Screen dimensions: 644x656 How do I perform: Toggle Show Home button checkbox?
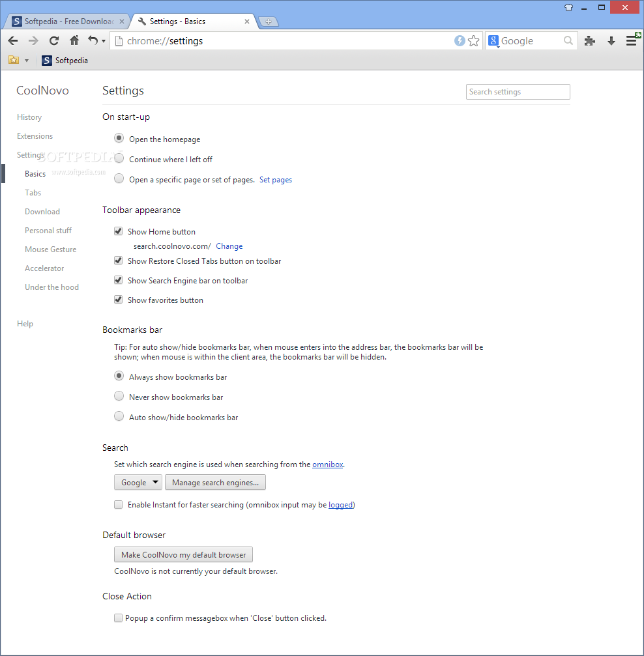(119, 231)
